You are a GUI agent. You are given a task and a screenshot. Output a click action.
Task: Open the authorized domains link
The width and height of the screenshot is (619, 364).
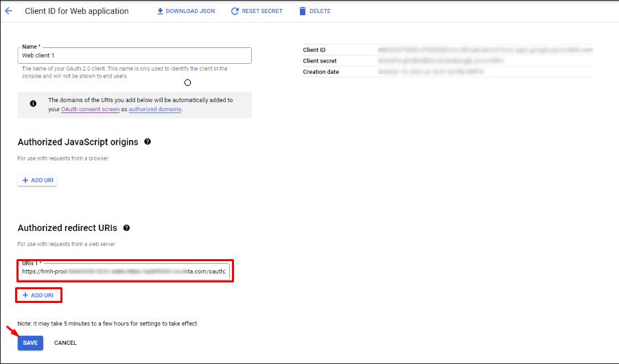point(155,109)
